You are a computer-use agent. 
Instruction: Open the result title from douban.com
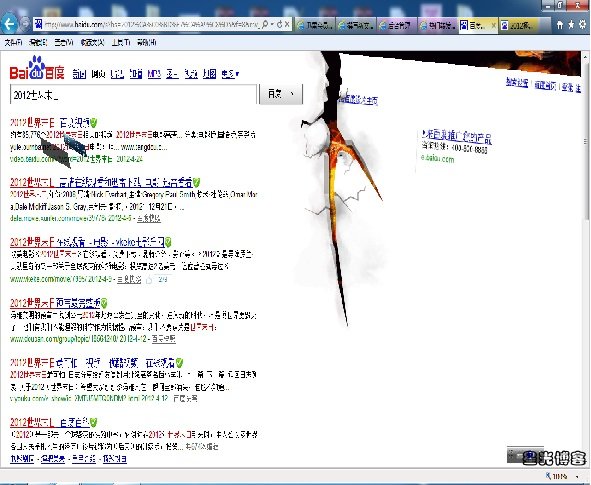coord(55,303)
